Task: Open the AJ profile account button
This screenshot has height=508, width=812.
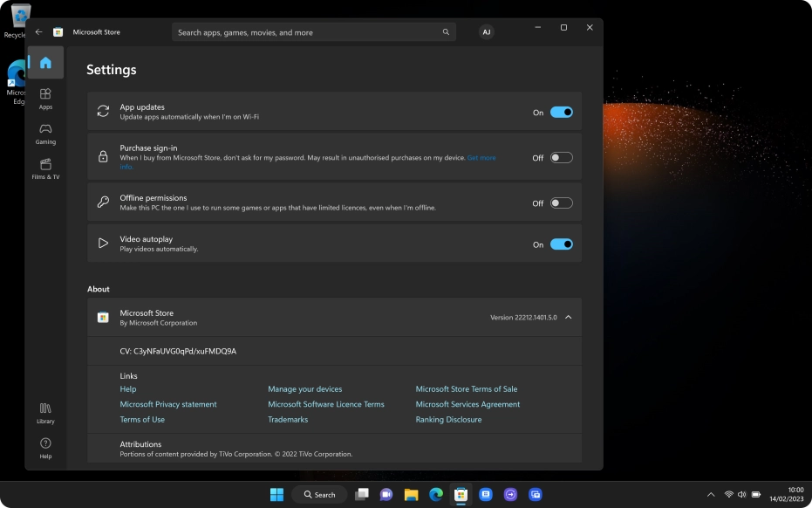Action: pos(486,32)
